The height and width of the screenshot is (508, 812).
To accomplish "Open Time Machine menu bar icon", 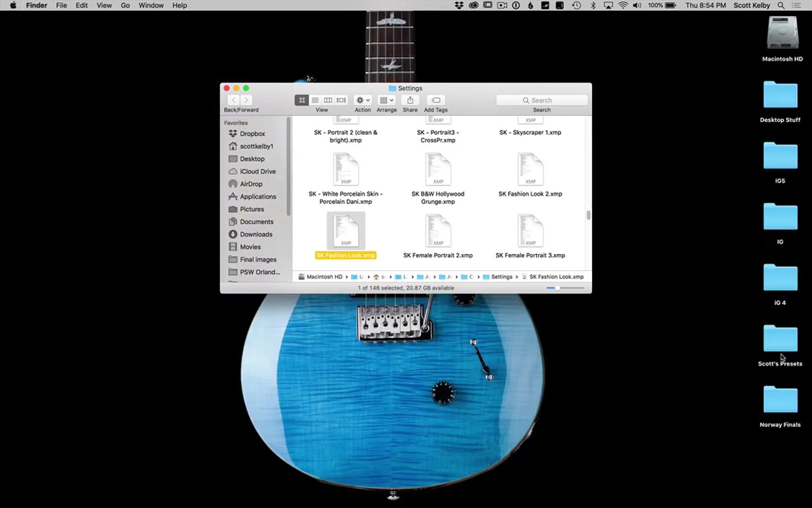I will pos(576,5).
